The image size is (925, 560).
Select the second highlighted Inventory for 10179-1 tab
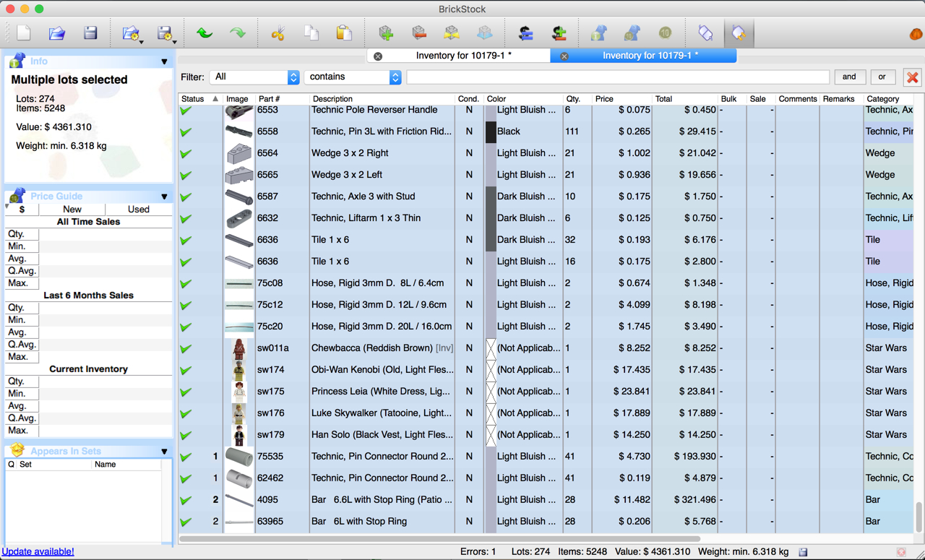[649, 56]
